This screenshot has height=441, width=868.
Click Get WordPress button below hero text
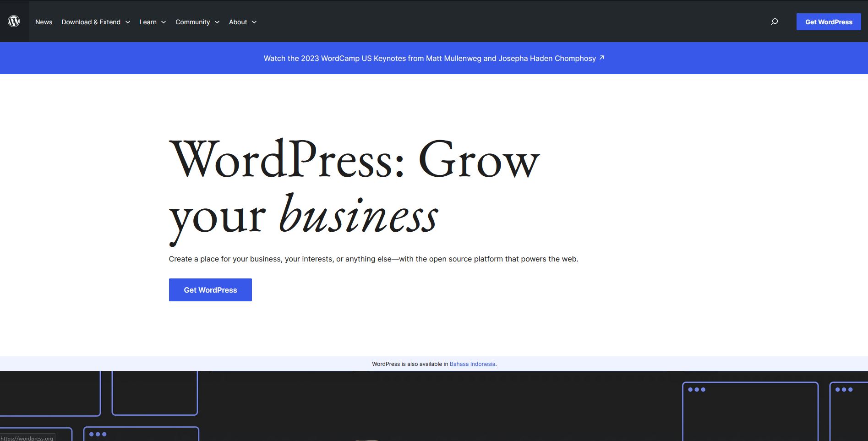[x=210, y=290]
